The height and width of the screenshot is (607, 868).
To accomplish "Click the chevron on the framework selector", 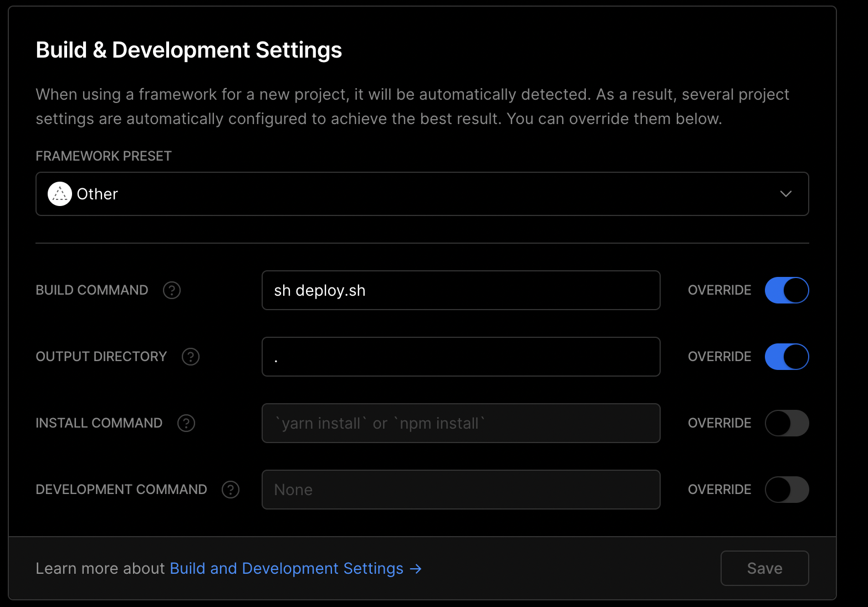I will (x=785, y=194).
